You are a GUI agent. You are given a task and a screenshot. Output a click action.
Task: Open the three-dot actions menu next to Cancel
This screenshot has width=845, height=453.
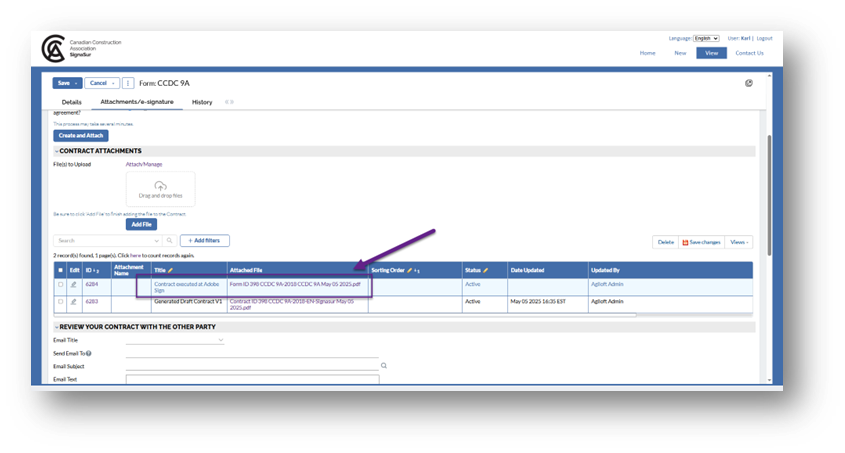(128, 83)
